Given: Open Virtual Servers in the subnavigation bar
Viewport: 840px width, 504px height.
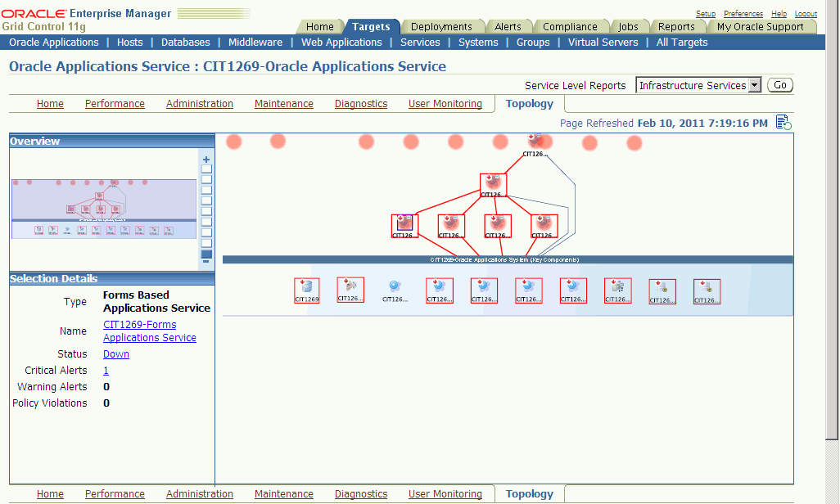Looking at the screenshot, I should pyautogui.click(x=603, y=43).
